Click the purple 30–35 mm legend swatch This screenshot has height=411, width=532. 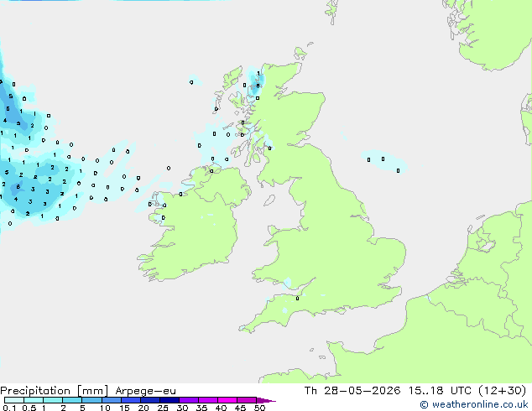click(x=189, y=400)
